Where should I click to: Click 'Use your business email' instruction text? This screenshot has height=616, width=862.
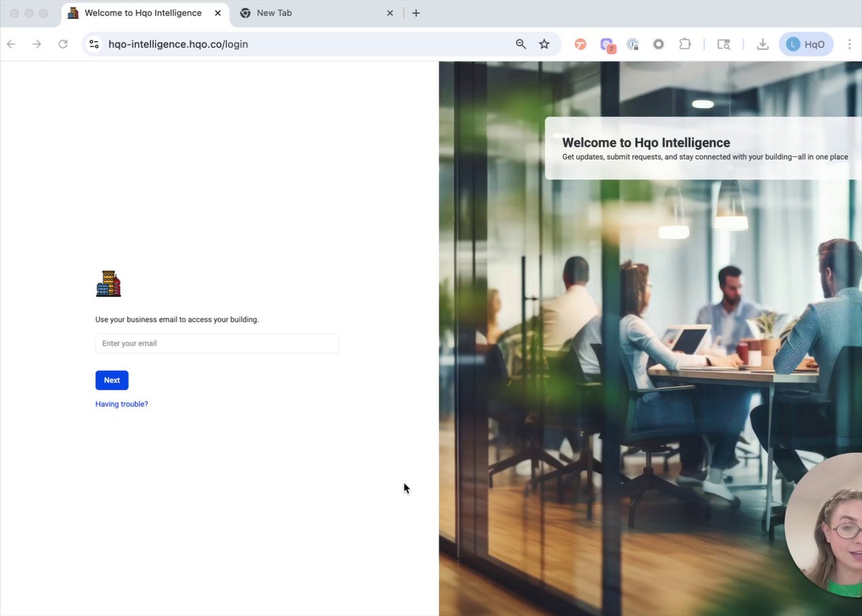point(177,319)
